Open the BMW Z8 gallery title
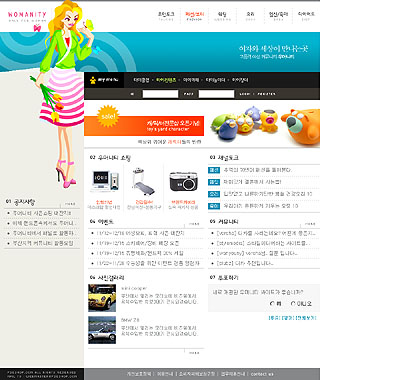 coord(130,320)
